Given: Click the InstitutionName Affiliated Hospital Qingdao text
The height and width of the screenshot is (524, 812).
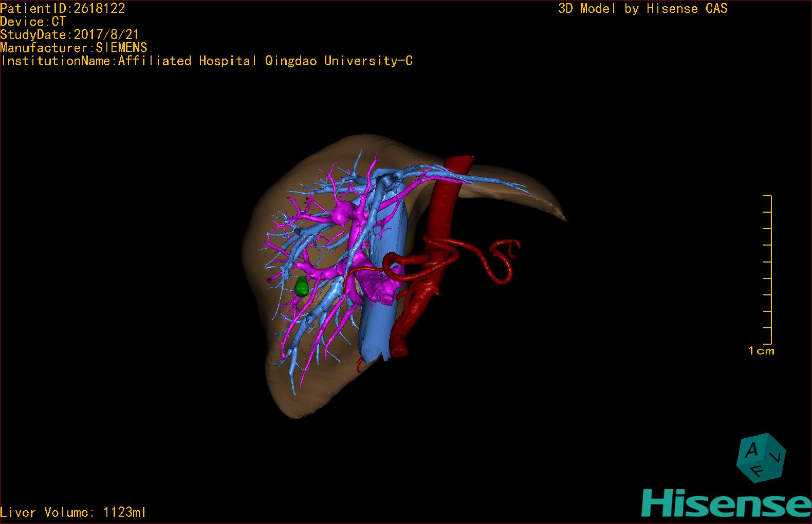Looking at the screenshot, I should pos(207,61).
